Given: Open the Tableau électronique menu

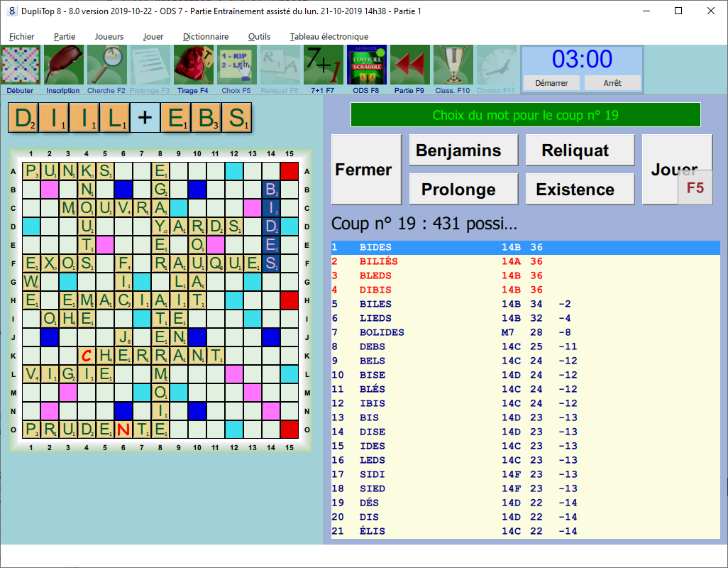Looking at the screenshot, I should [x=329, y=37].
